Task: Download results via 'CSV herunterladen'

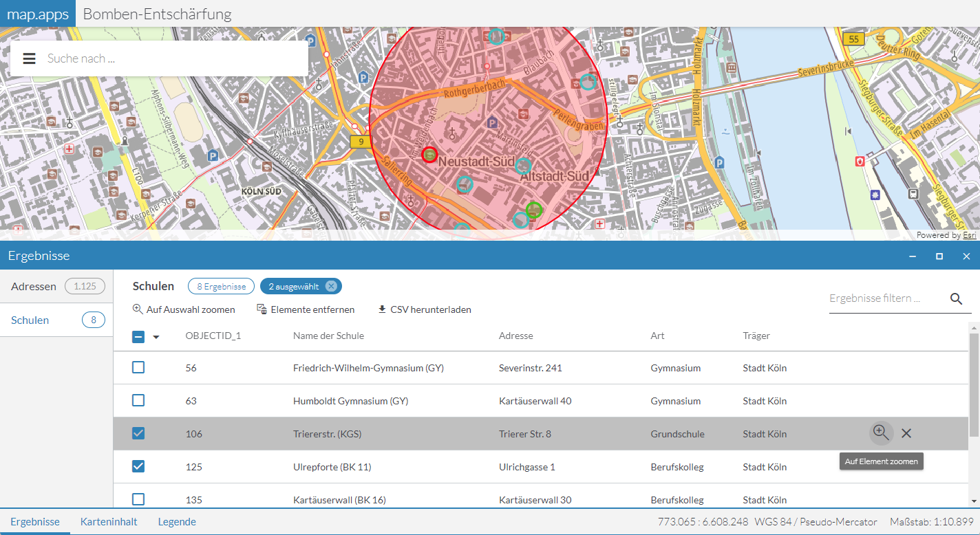Action: pos(425,309)
